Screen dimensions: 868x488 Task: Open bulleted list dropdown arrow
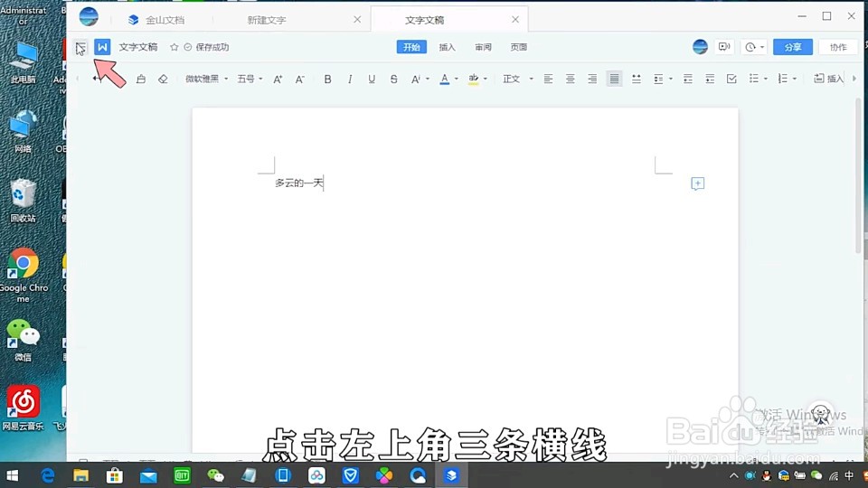point(766,80)
